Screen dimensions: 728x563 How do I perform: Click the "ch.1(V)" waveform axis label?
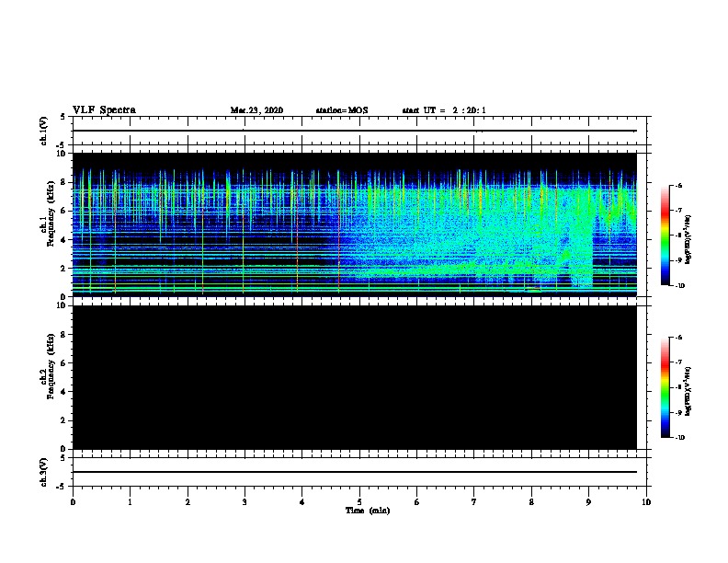[43, 131]
